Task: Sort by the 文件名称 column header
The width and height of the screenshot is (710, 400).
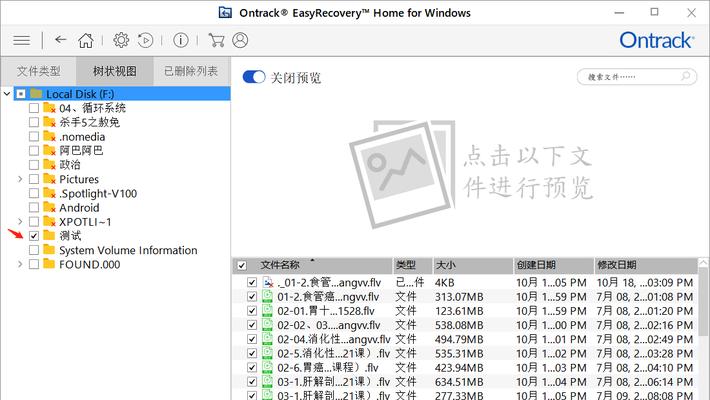Action: click(x=312, y=265)
